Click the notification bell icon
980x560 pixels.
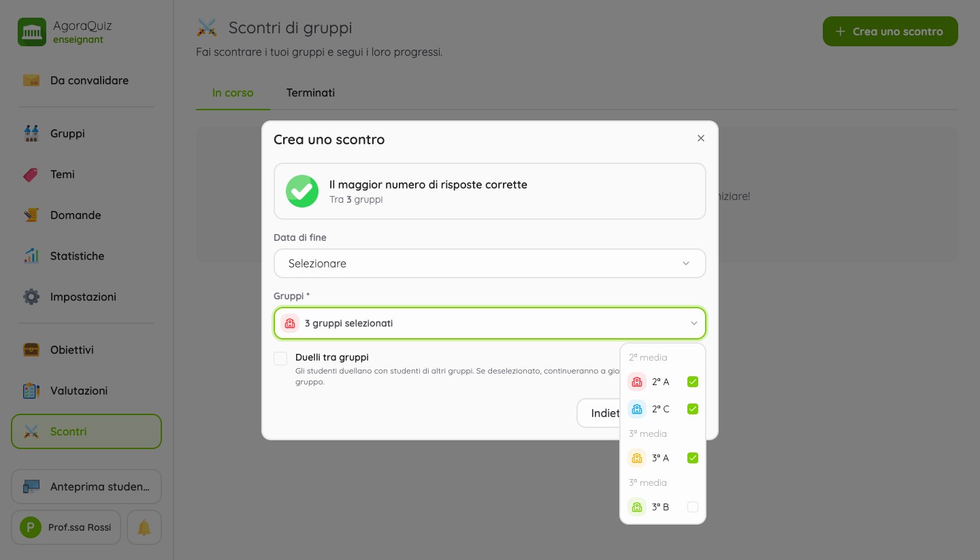point(144,527)
